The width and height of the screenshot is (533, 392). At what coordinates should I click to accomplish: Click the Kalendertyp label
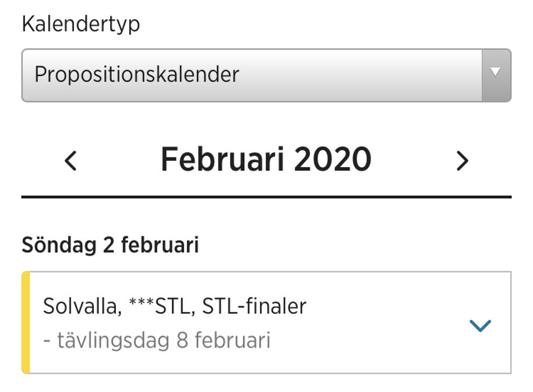click(81, 24)
